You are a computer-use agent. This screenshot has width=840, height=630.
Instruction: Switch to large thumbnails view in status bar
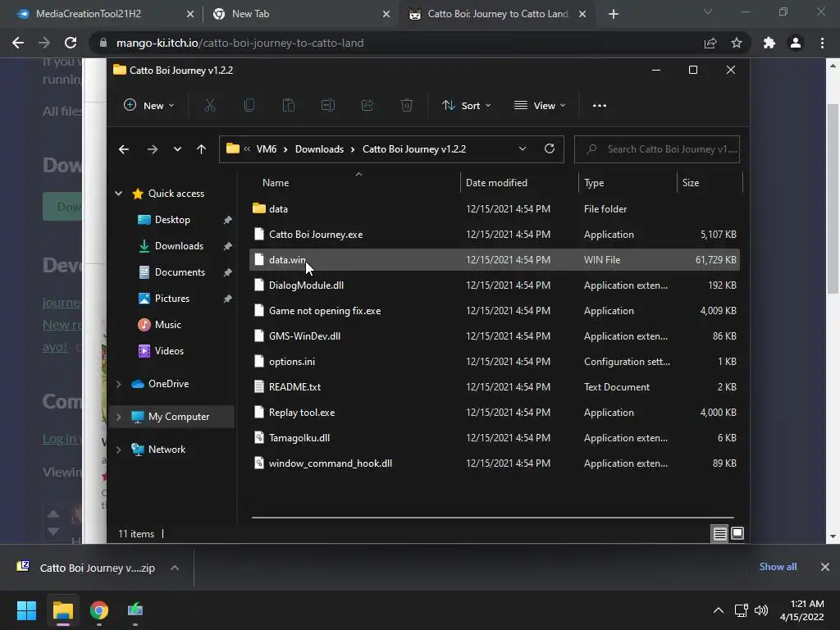(737, 533)
